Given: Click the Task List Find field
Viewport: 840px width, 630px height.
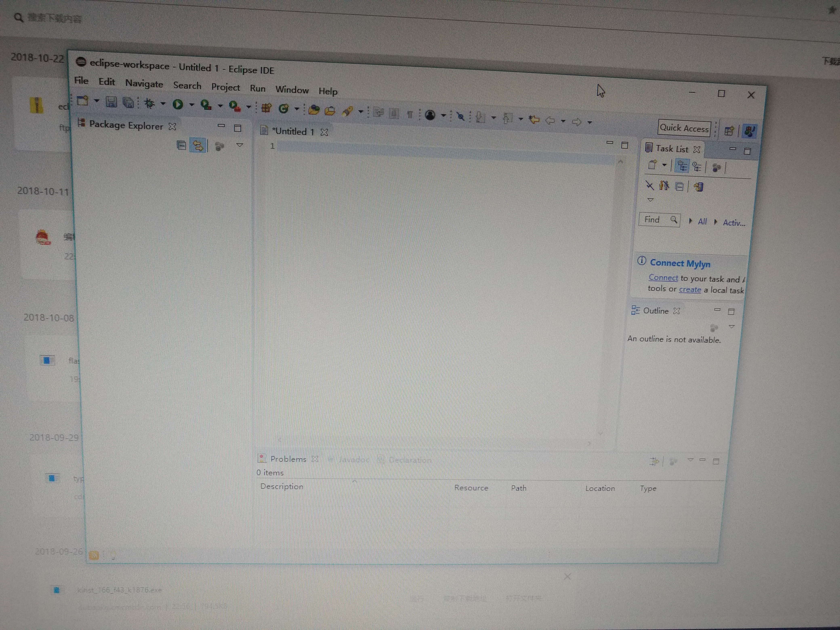Looking at the screenshot, I should (x=660, y=220).
